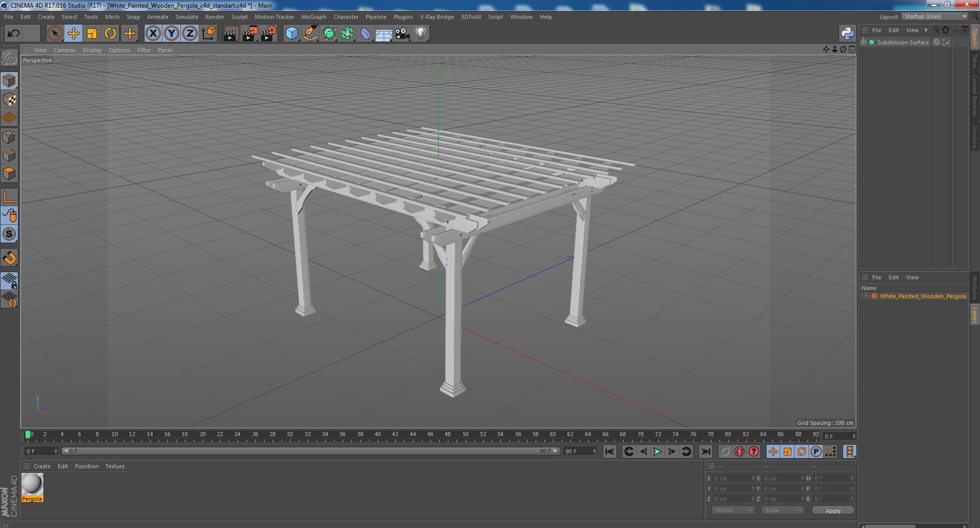This screenshot has height=528, width=980.
Task: Select the Scale tool
Action: (x=92, y=34)
